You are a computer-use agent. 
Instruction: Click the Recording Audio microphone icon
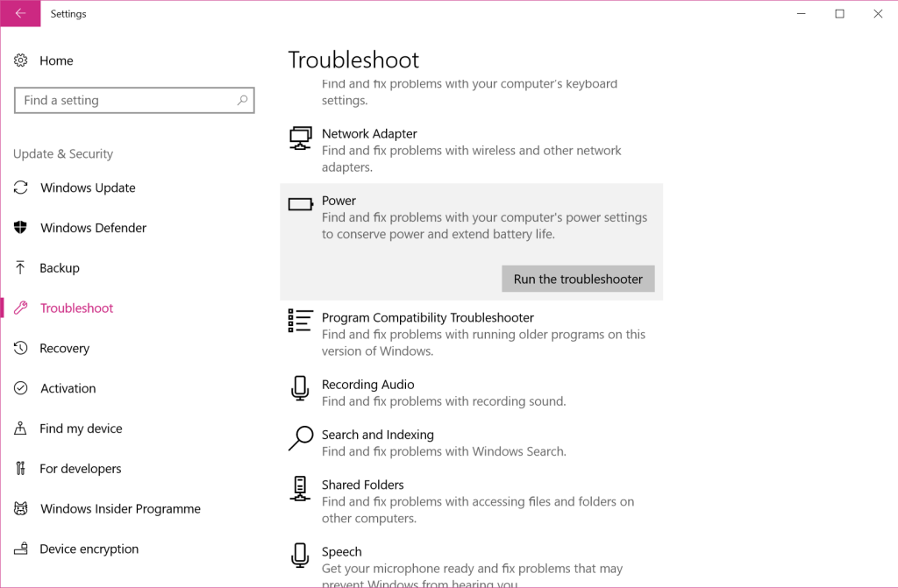(300, 388)
